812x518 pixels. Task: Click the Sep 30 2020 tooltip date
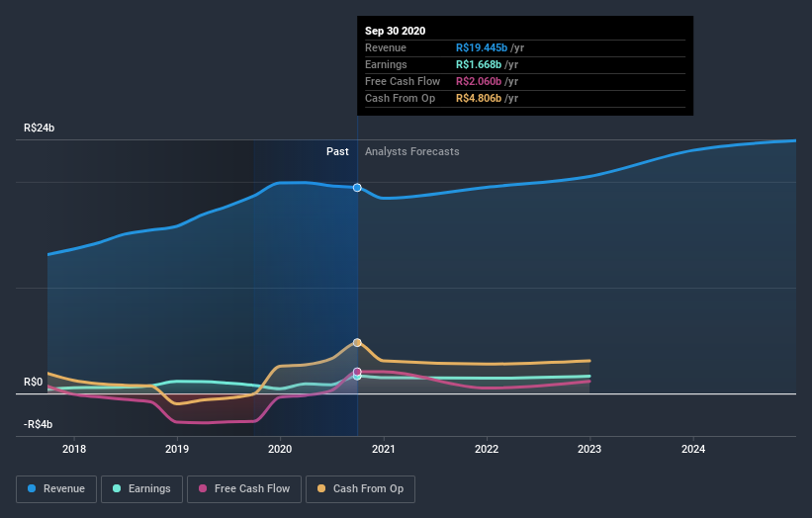coord(396,31)
